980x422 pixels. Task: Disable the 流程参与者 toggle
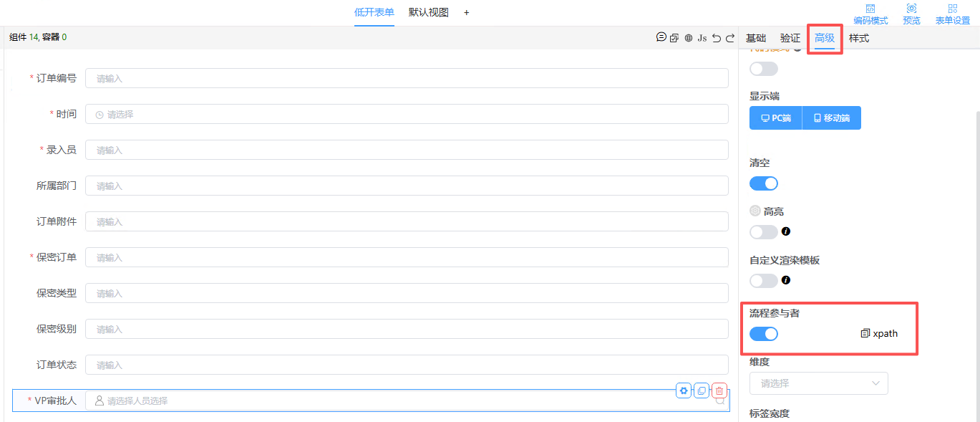pyautogui.click(x=763, y=334)
